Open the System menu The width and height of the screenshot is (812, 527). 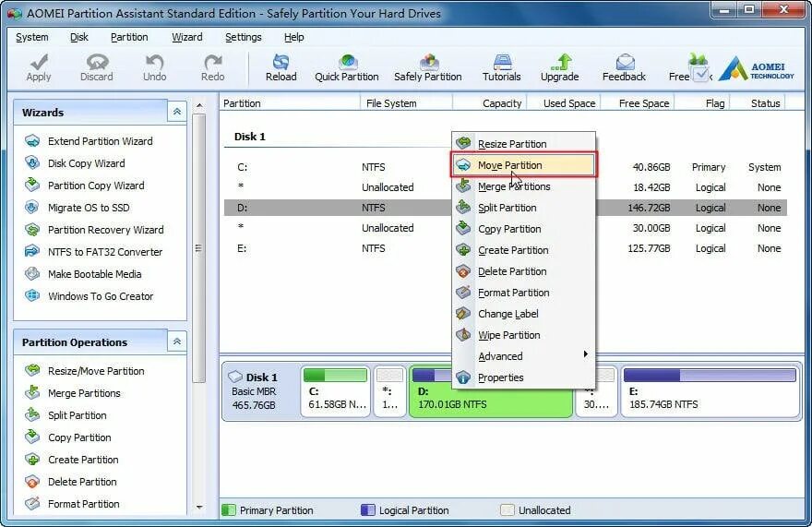pos(32,37)
